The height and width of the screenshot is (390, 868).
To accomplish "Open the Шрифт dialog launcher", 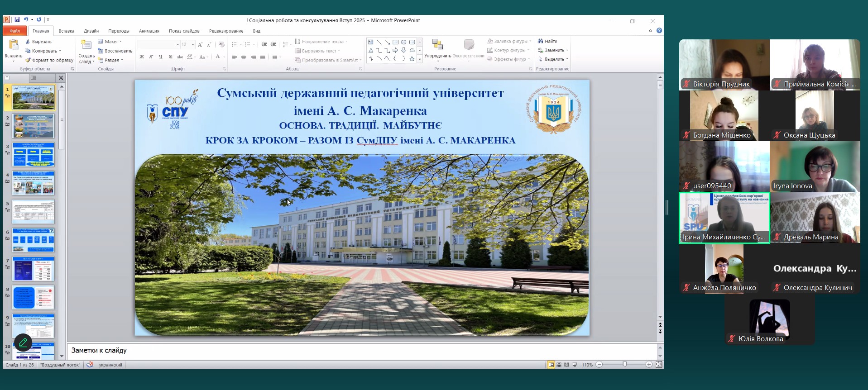I will pos(224,69).
